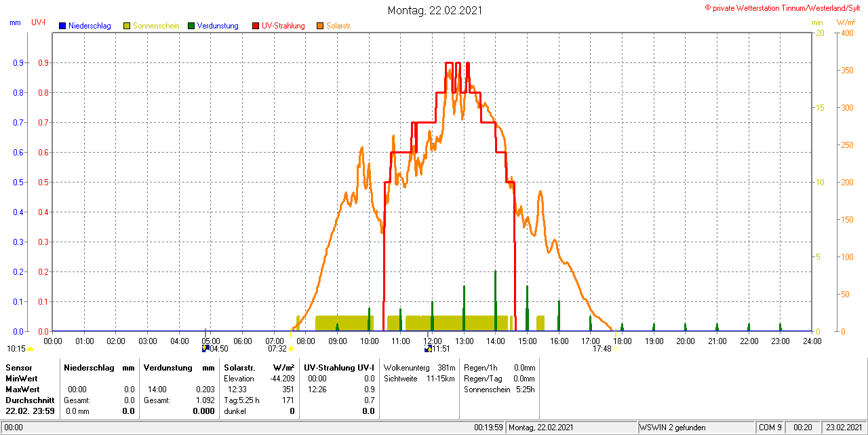This screenshot has height=435, width=868.
Task: Click the UV-Strahlung UV-I column header
Action: tap(340, 367)
